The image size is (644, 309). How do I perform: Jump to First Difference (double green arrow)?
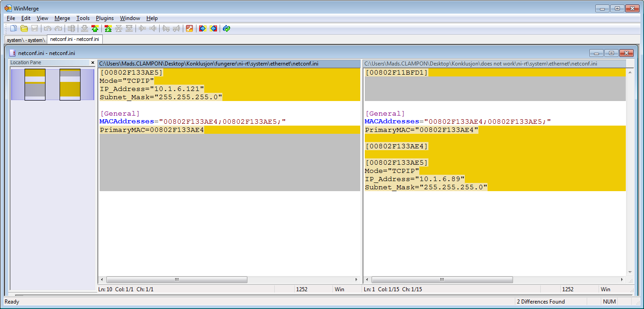(108, 28)
